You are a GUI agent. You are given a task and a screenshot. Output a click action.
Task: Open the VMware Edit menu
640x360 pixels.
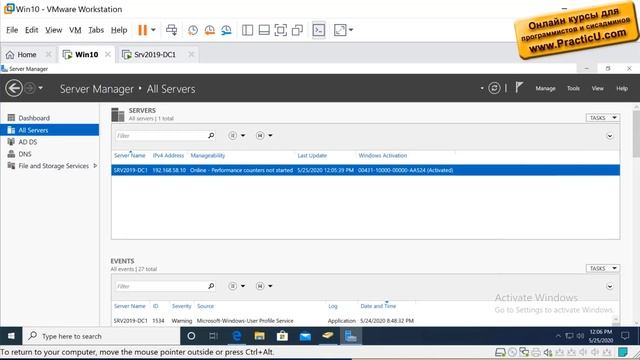(x=31, y=30)
